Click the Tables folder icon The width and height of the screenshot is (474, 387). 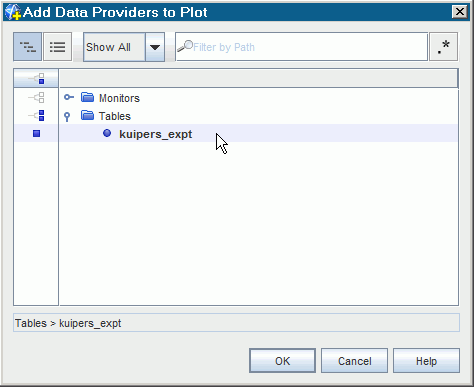87,115
